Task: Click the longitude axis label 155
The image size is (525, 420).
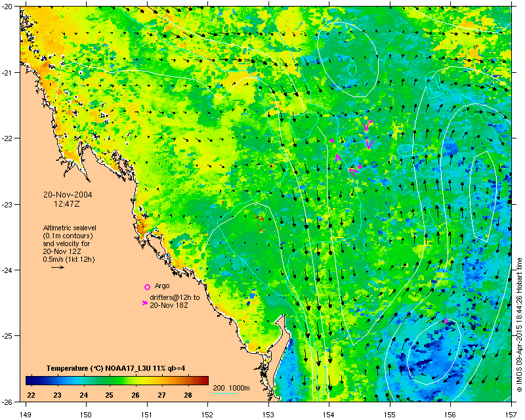Action: [x=390, y=415]
